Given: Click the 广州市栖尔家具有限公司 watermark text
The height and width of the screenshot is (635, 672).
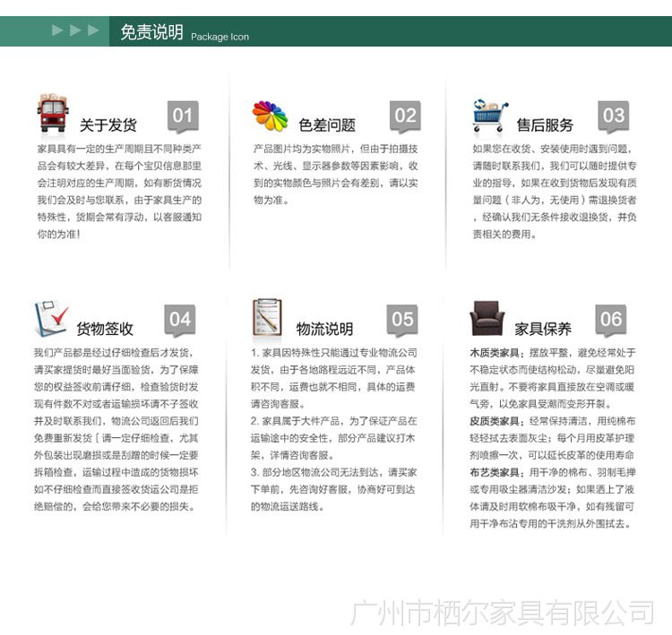Looking at the screenshot, I should 501,613.
